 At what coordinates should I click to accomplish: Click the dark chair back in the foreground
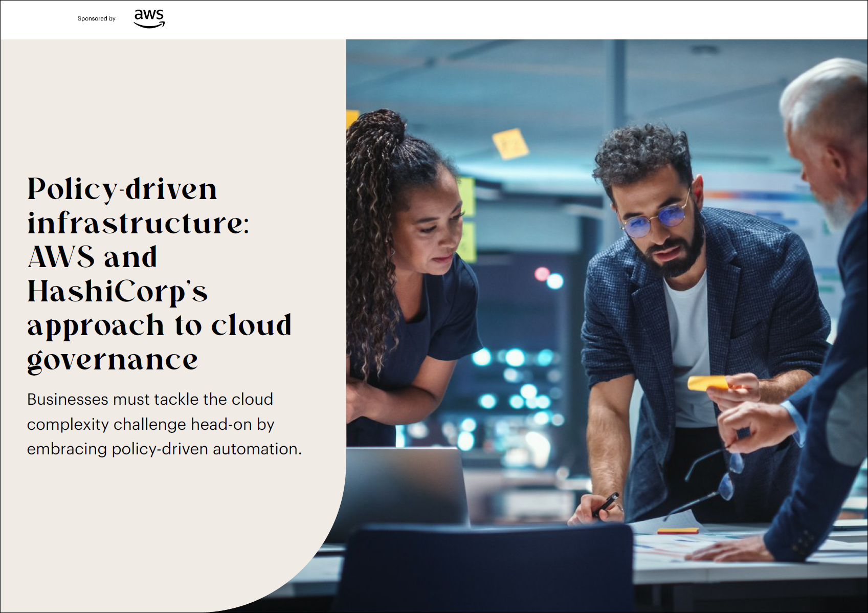(486, 568)
